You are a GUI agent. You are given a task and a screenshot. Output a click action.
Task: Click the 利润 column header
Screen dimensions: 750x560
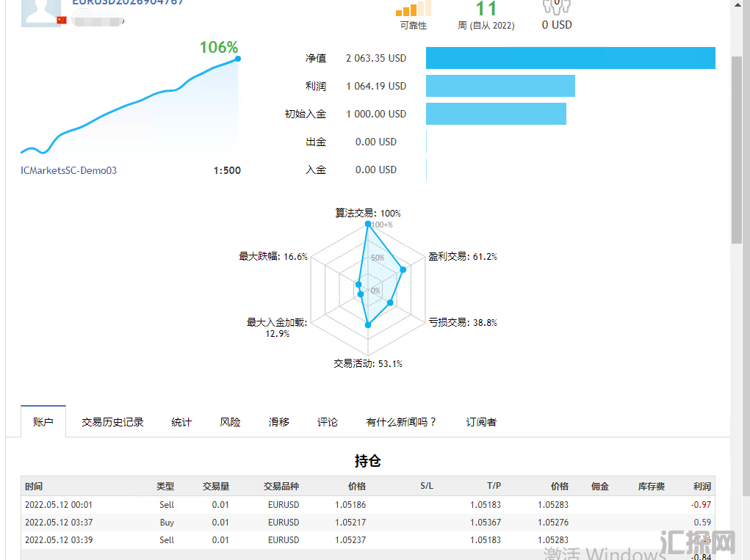pos(702,487)
